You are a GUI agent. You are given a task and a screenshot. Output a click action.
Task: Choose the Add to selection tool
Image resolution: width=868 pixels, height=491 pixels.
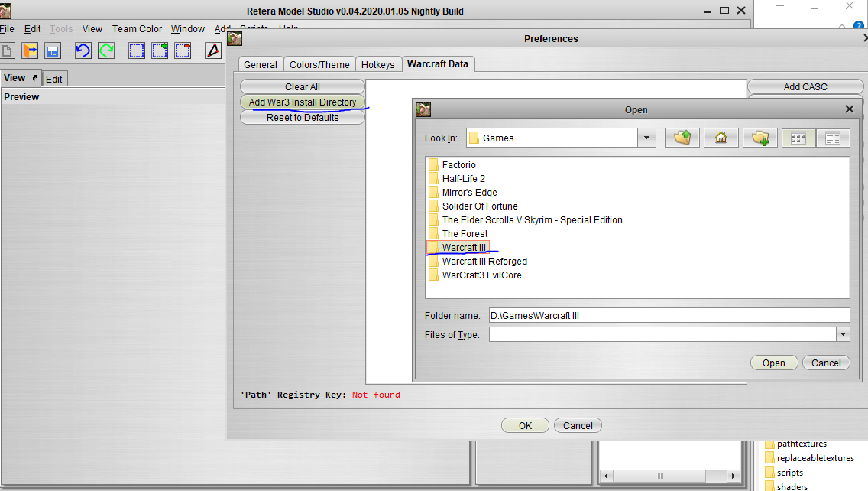[160, 51]
